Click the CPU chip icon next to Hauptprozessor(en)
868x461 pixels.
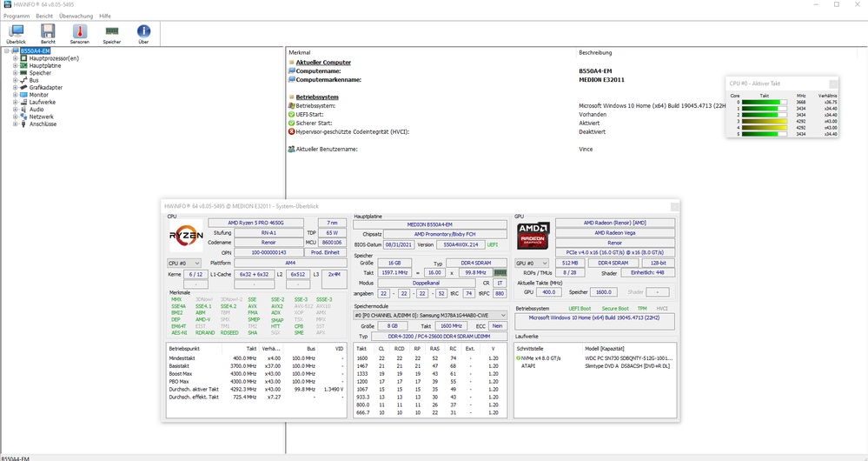[x=23, y=58]
